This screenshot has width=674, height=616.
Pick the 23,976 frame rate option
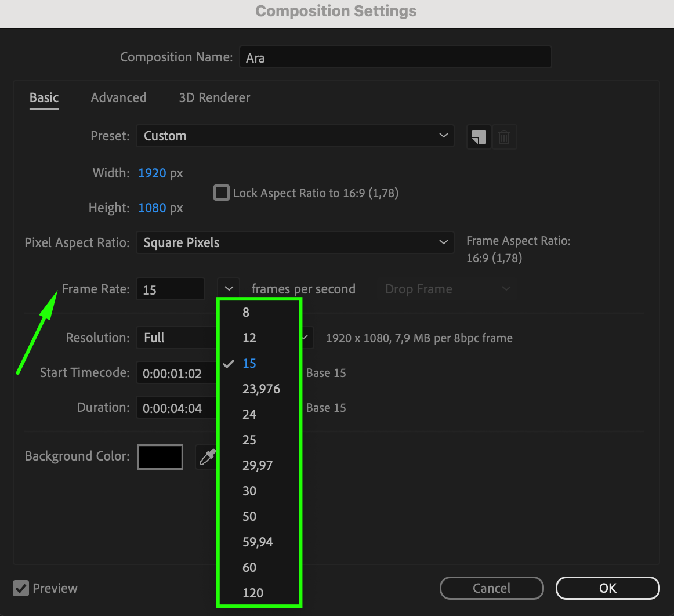click(x=261, y=389)
